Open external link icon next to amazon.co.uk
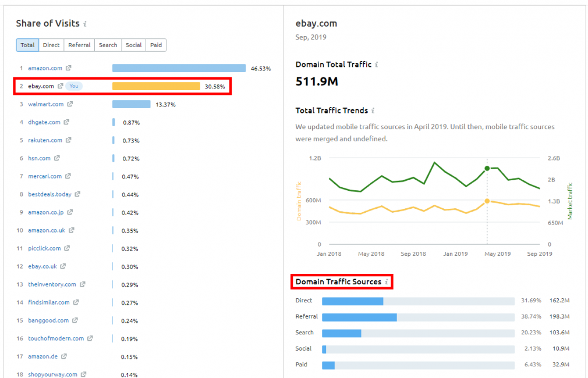The width and height of the screenshot is (588, 378). point(71,230)
